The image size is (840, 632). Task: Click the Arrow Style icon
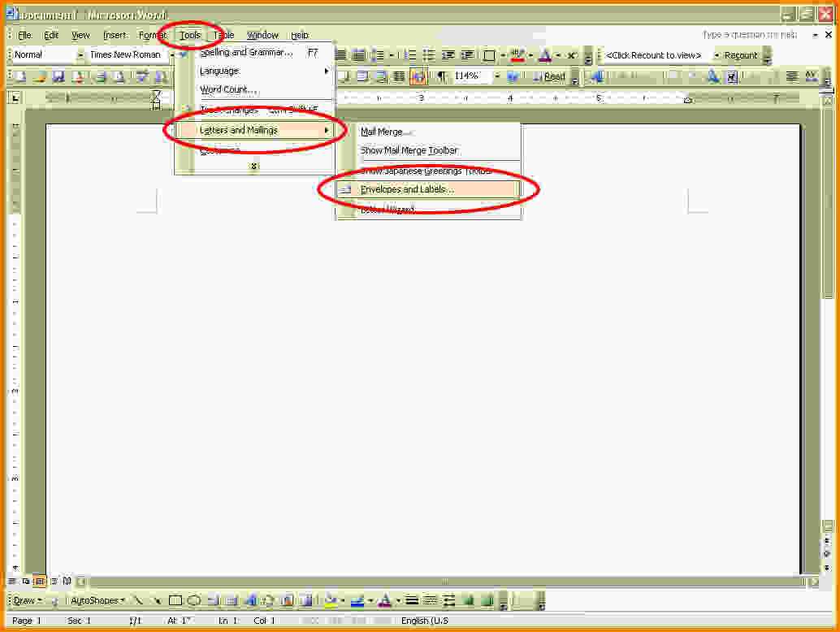point(449,600)
